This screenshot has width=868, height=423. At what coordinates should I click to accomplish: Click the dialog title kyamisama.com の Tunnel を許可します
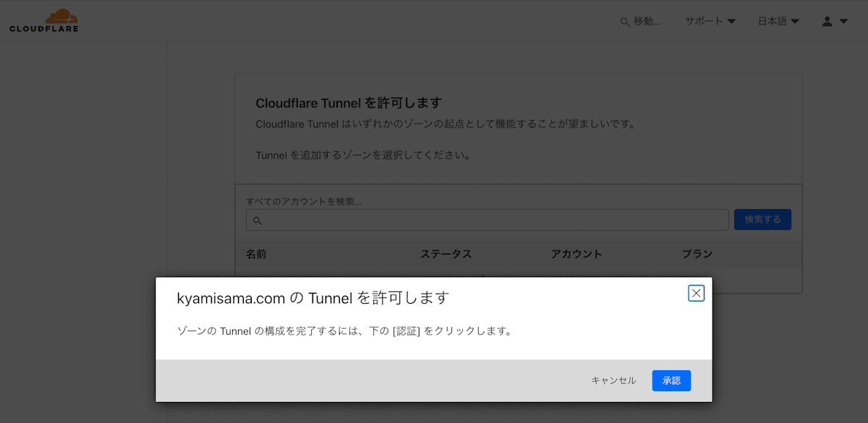313,298
